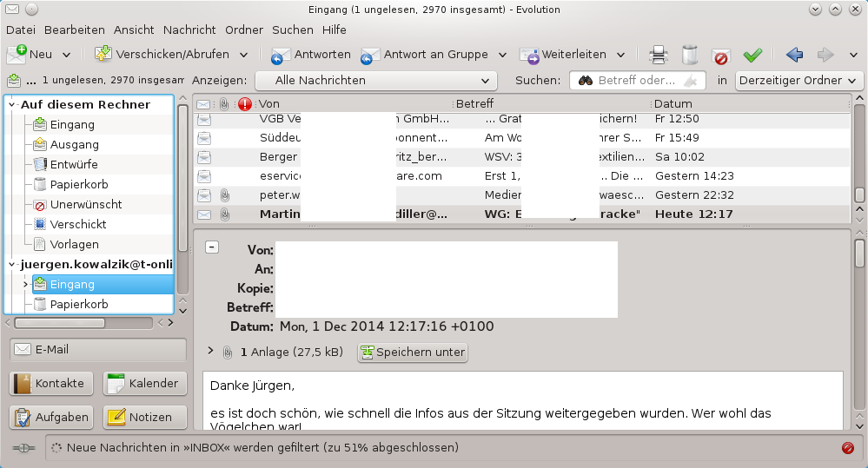868x468 pixels.
Task: Select Vorlagen folder
Action: click(x=74, y=244)
